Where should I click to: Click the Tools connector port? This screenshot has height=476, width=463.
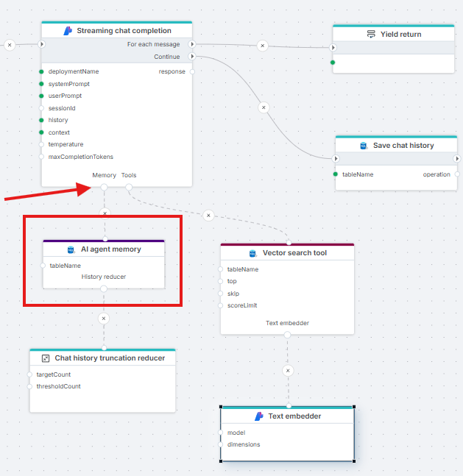[129, 187]
